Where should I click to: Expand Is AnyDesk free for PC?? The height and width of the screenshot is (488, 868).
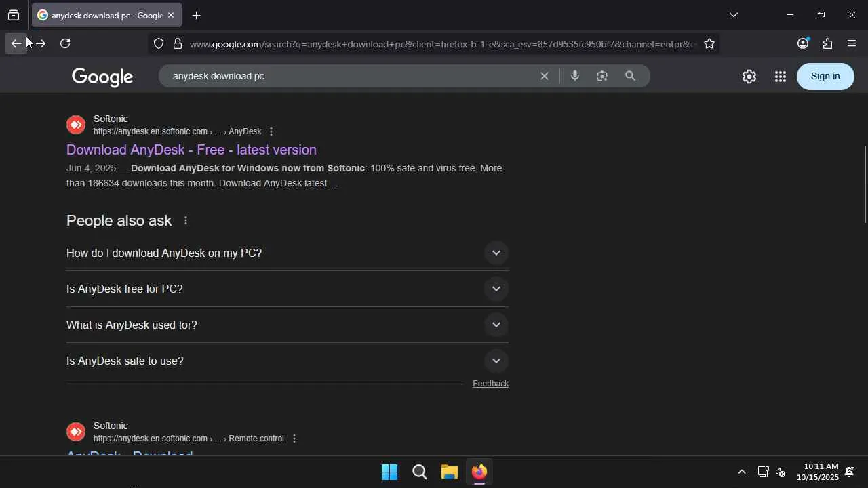pyautogui.click(x=288, y=289)
